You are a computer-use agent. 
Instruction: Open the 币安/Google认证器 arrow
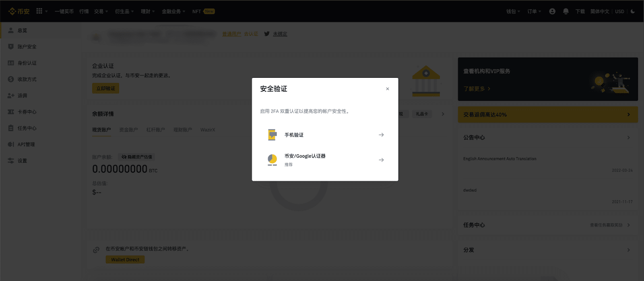click(381, 160)
